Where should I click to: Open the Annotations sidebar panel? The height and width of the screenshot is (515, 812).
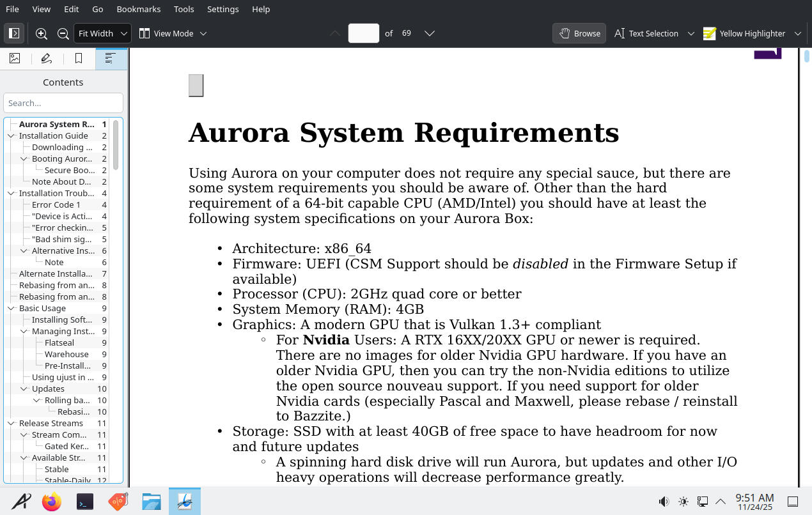tap(46, 58)
